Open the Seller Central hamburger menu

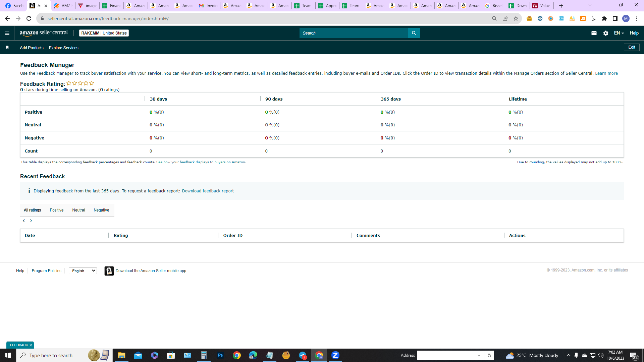coord(7,33)
